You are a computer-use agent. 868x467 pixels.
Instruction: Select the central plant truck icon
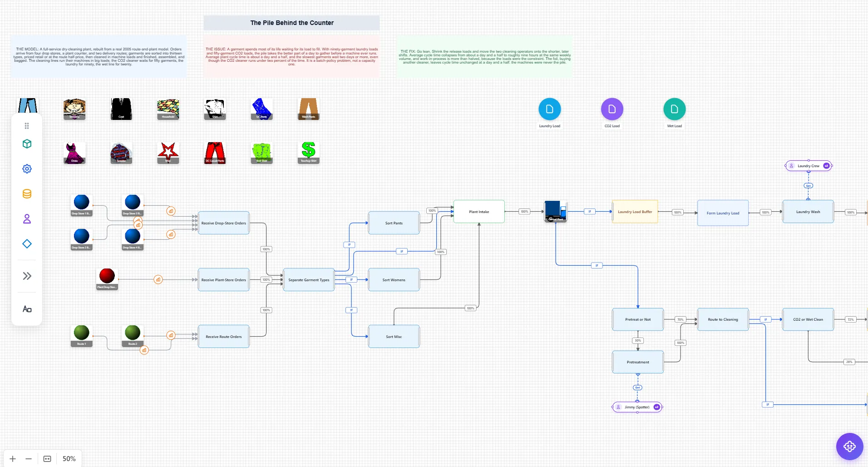[x=556, y=211]
